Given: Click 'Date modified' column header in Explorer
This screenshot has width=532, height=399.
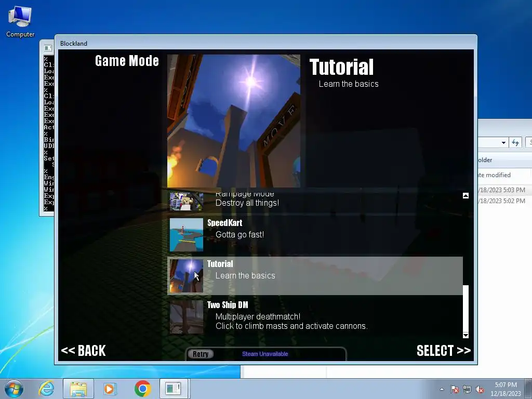Looking at the screenshot, I should pyautogui.click(x=494, y=175).
